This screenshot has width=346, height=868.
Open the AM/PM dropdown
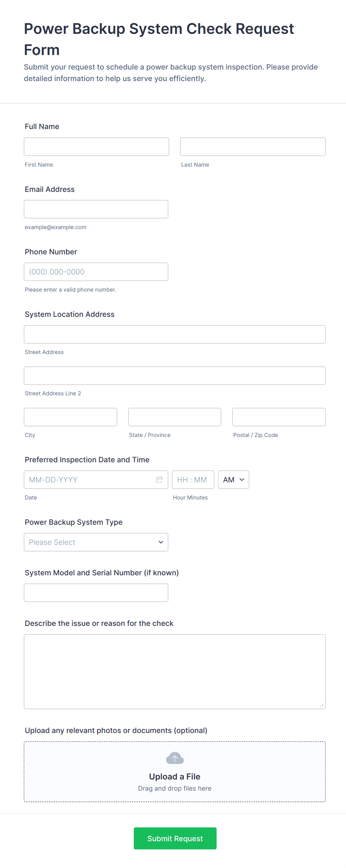233,480
